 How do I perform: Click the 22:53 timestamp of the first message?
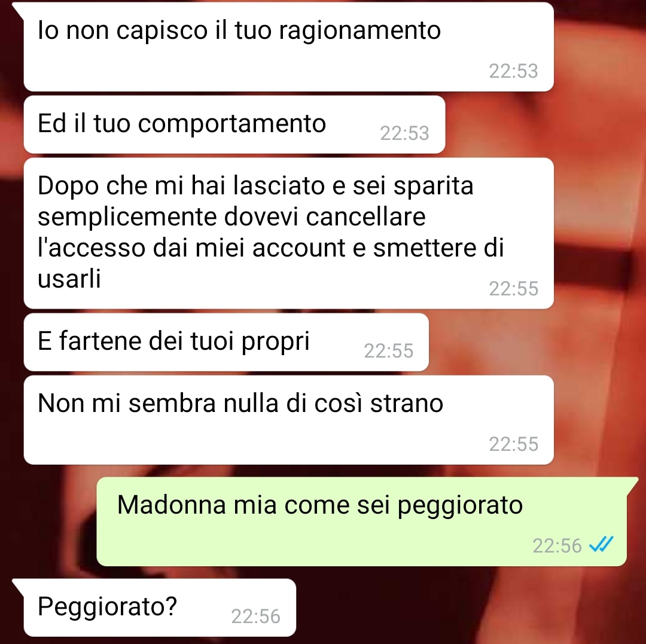[513, 71]
